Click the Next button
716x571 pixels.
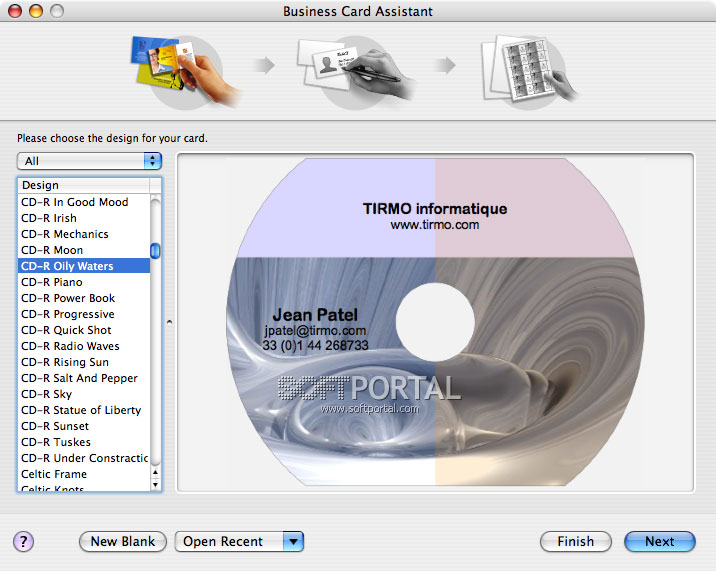coord(659,542)
